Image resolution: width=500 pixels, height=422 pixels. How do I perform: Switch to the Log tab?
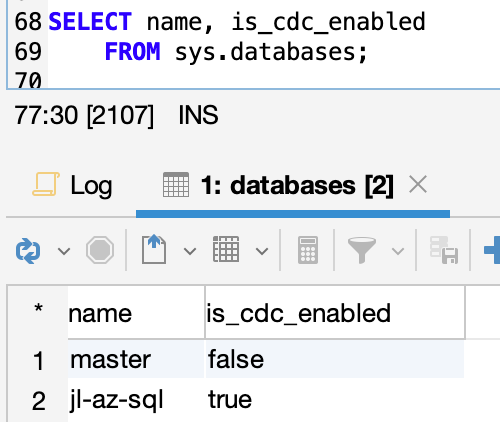(x=72, y=185)
